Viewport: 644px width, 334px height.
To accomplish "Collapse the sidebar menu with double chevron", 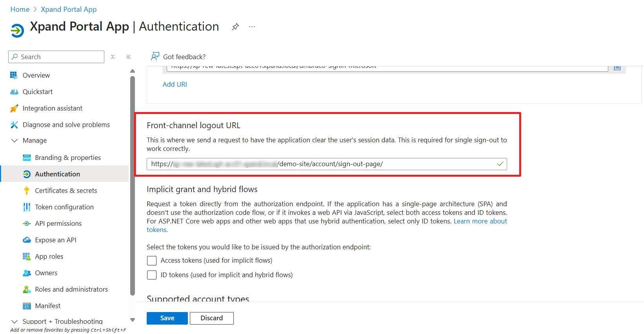I will pos(128,57).
